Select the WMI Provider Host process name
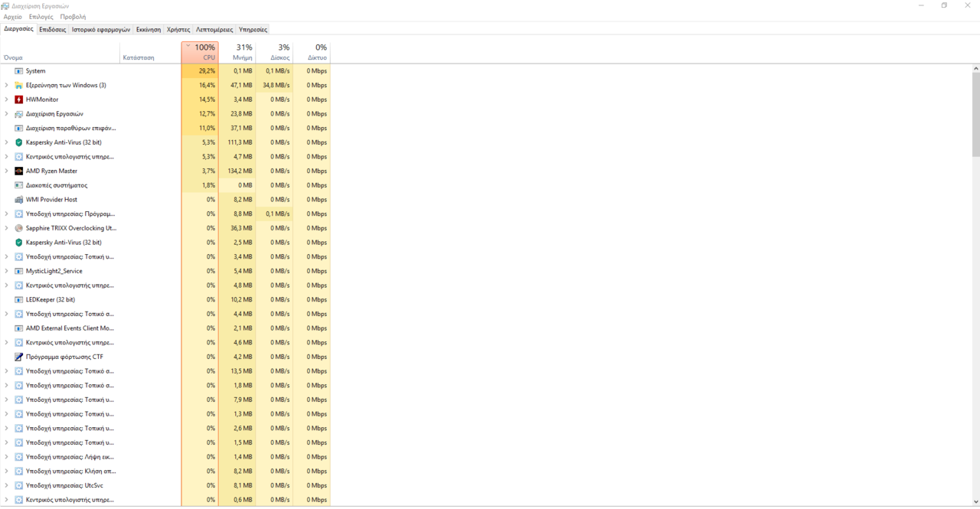 pos(51,200)
